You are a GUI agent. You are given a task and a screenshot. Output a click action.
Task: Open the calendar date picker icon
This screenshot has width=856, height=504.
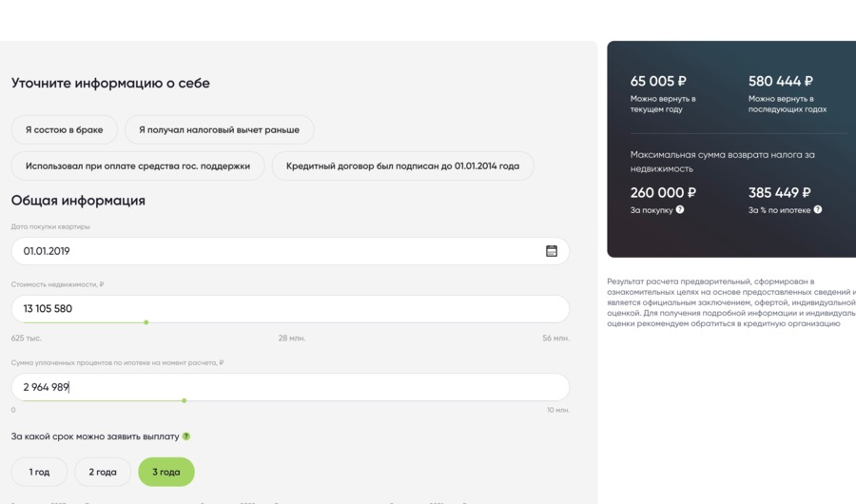pyautogui.click(x=552, y=251)
